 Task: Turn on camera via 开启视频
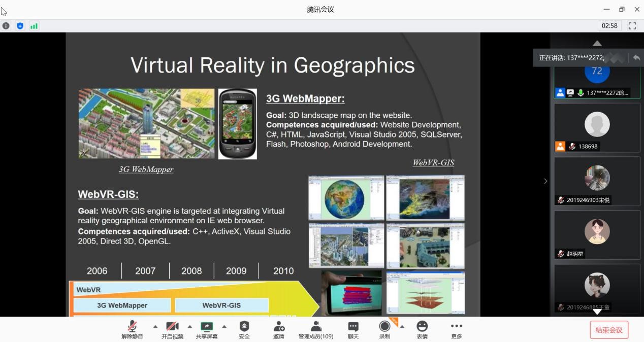pyautogui.click(x=172, y=330)
